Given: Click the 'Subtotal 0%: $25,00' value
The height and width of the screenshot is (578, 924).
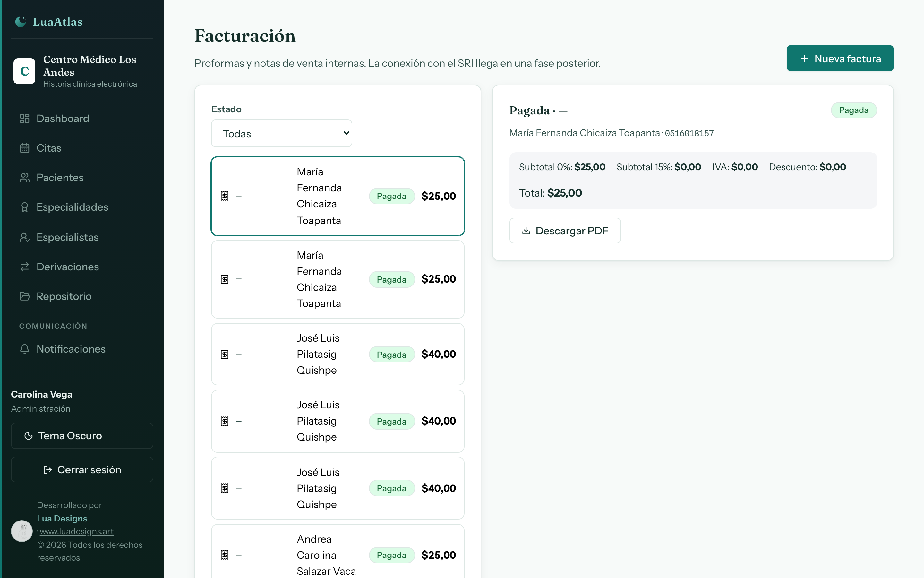Looking at the screenshot, I should 562,167.
